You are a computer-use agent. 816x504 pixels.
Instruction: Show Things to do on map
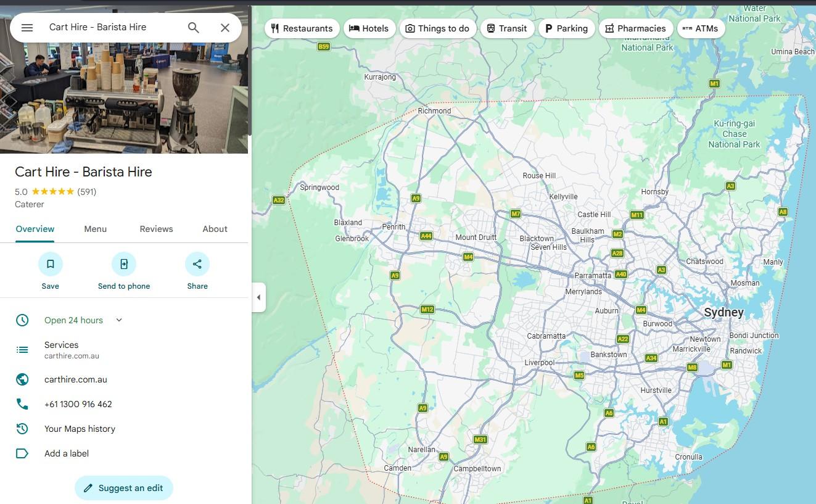point(438,28)
